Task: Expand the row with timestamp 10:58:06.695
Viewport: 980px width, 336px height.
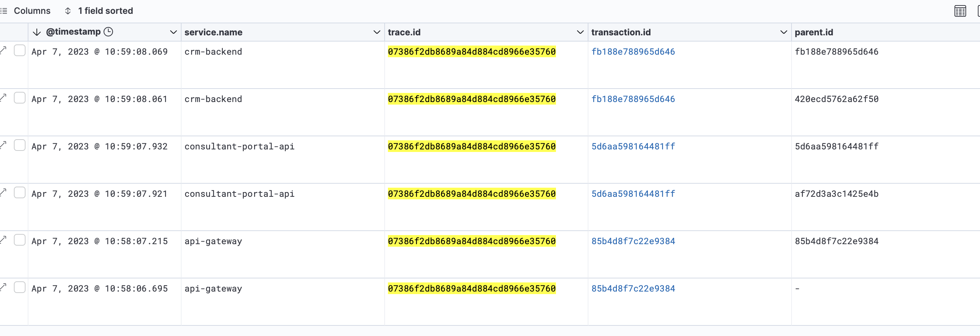Action: [x=3, y=287]
